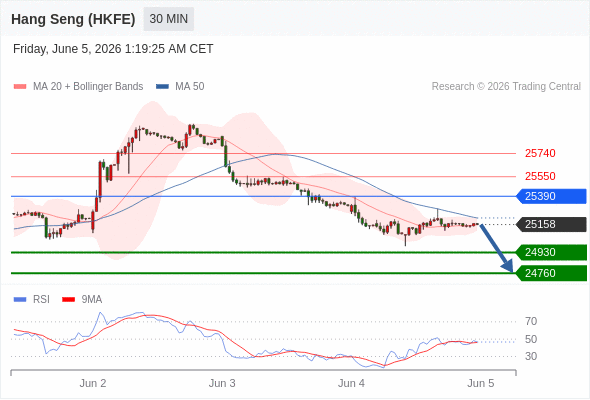Toggle the MA 20 + Bollinger Bands legend label
This screenshot has height=400, width=590.
pos(88,87)
